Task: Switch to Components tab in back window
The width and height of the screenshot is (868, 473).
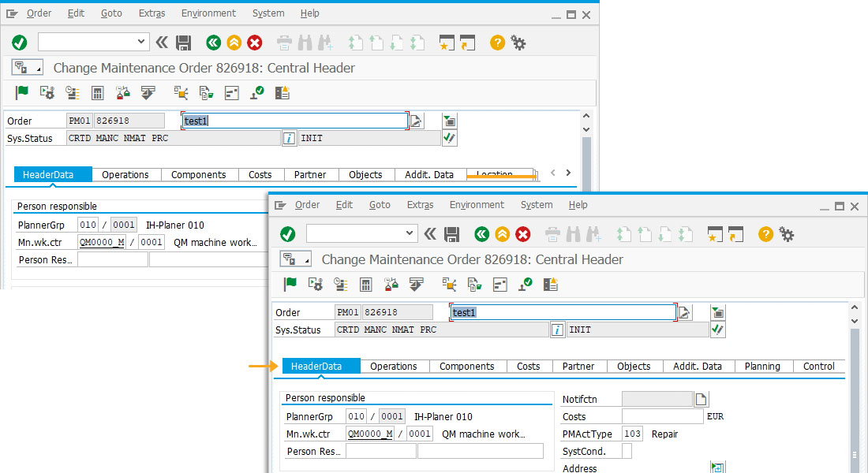Action: [199, 175]
